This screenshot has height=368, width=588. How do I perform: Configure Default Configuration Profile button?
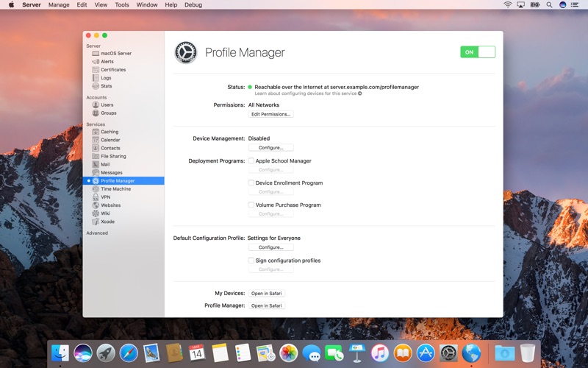point(270,247)
